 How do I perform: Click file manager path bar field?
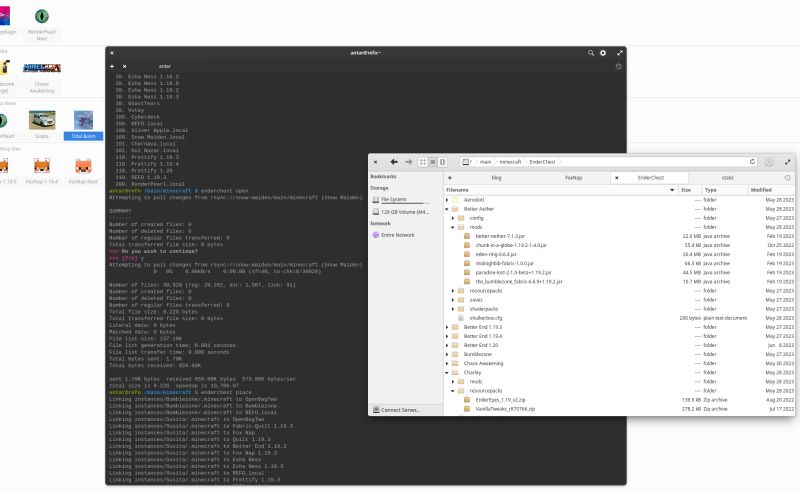tap(607, 162)
